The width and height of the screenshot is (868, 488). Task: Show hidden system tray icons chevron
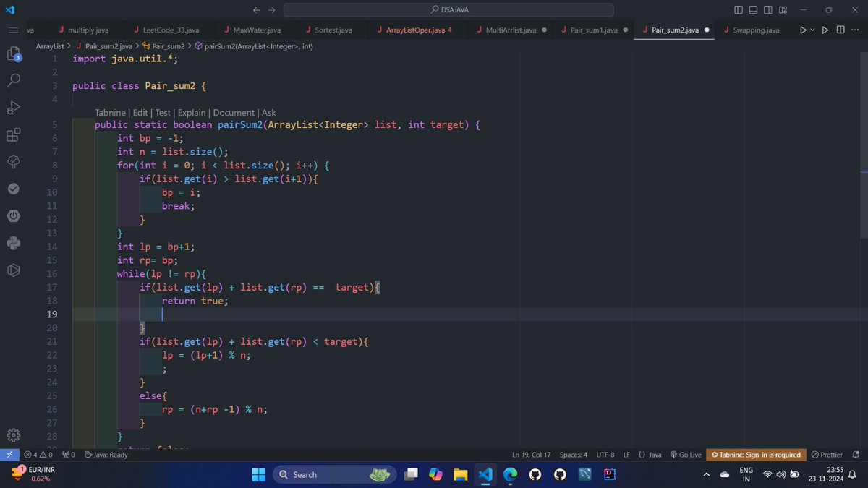(706, 474)
